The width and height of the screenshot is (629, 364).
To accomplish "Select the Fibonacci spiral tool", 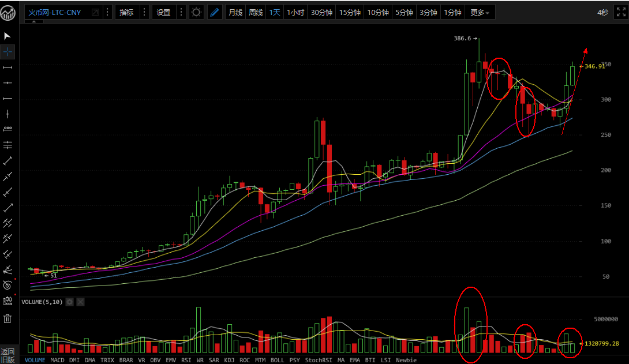I will 8,286.
